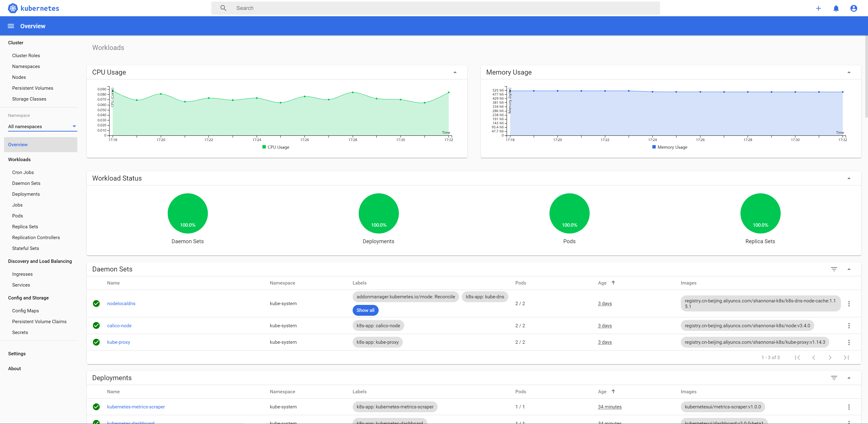
Task: Click the search magnifier icon
Action: [223, 8]
